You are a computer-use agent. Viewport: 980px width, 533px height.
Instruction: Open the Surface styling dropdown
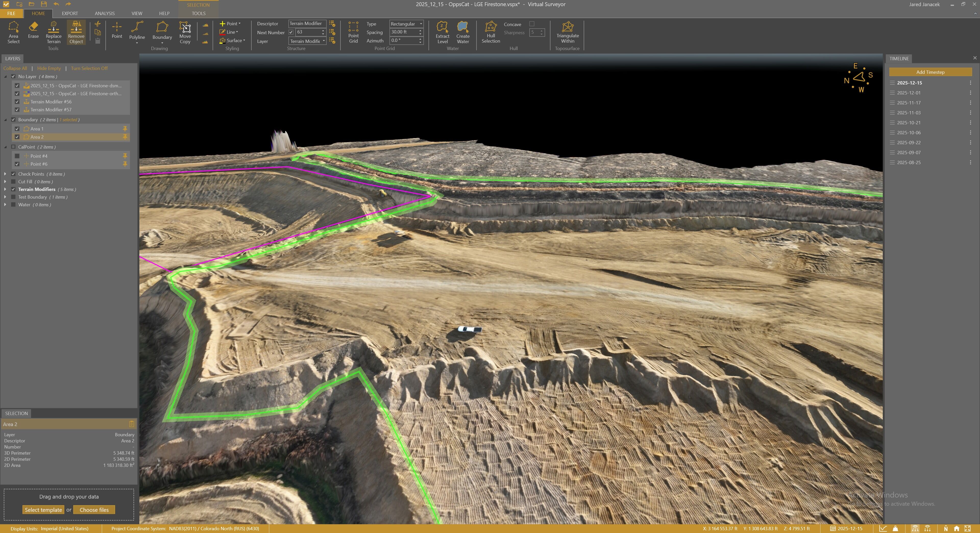(x=232, y=41)
